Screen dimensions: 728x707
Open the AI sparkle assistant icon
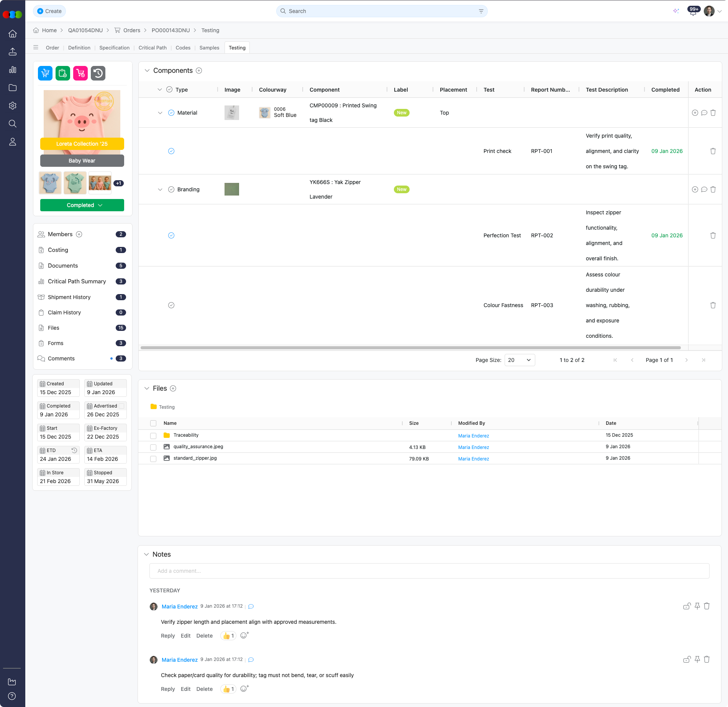[x=676, y=11]
